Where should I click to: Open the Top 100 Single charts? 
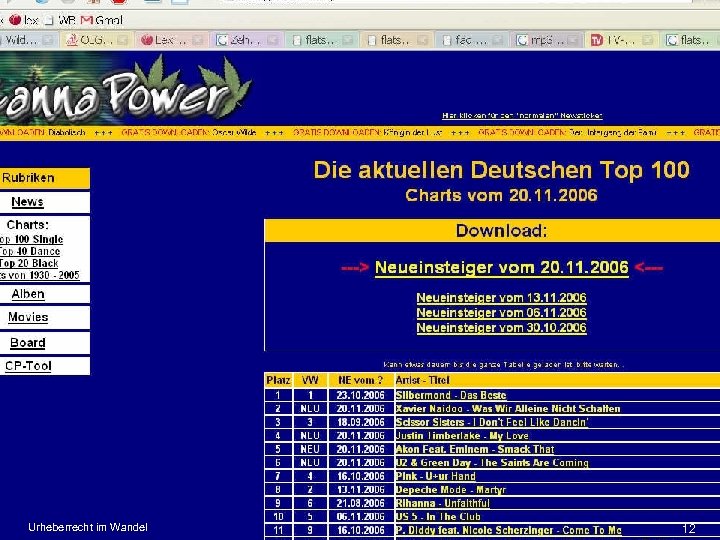(31, 239)
